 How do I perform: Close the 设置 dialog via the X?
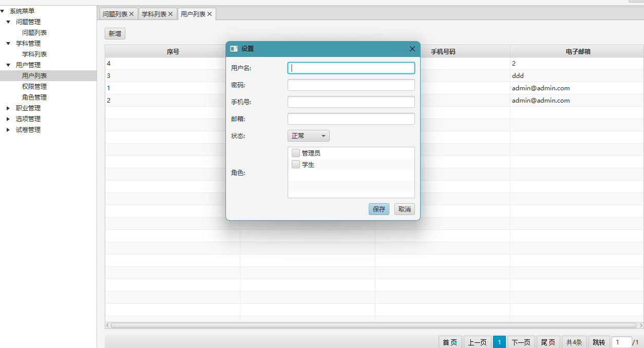412,49
